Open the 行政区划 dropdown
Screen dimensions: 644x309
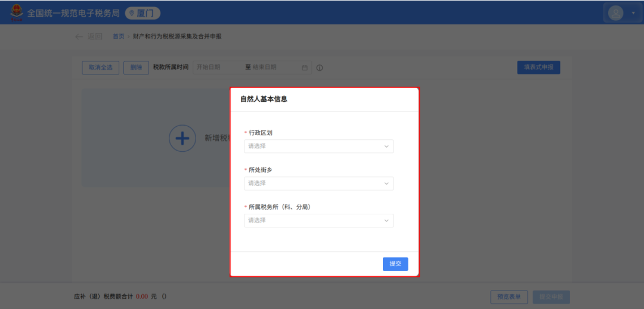tap(318, 146)
